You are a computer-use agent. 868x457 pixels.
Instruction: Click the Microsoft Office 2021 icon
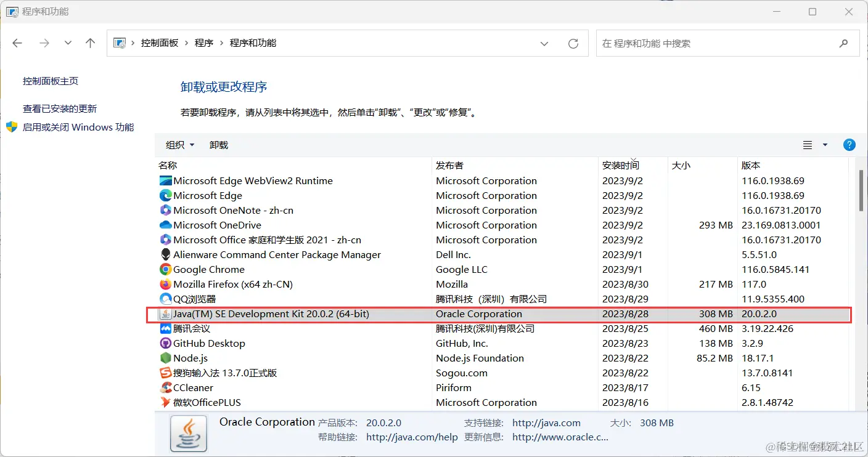[x=165, y=240]
